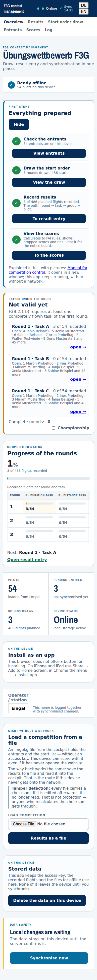Open the Start order draw tab
Viewport: 97px width, 980px height.
[65, 22]
